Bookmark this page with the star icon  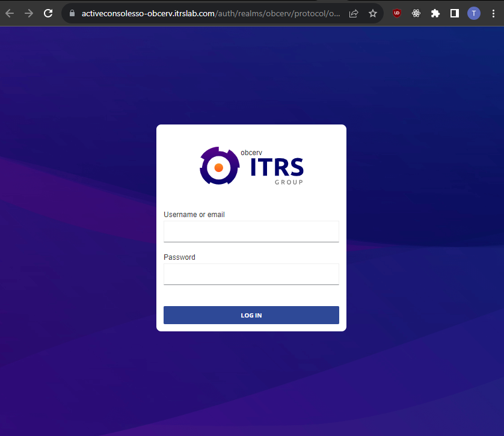coord(373,13)
